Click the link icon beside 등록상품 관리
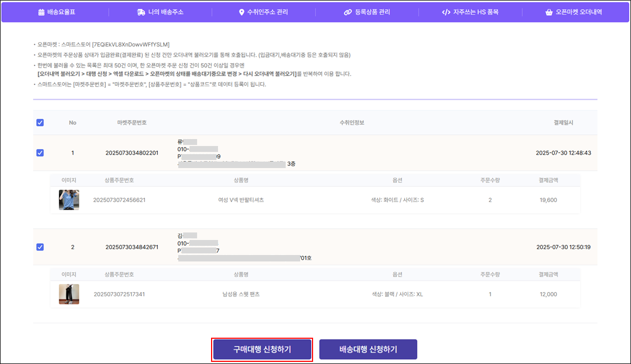631x364 pixels. [347, 12]
